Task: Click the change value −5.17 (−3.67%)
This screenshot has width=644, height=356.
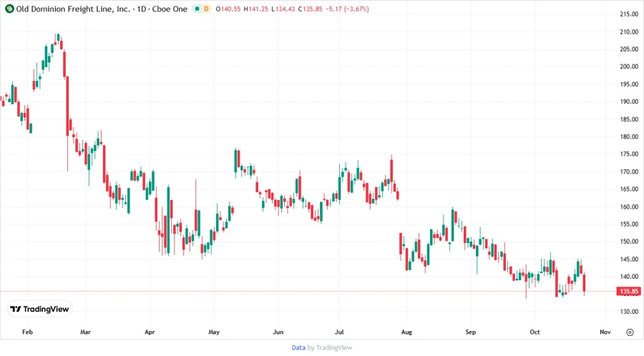Action: (x=347, y=9)
